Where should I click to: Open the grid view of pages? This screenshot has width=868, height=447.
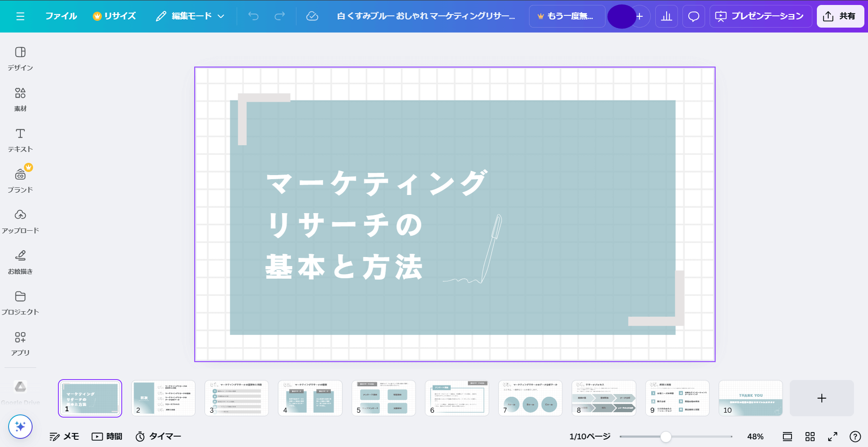click(810, 437)
